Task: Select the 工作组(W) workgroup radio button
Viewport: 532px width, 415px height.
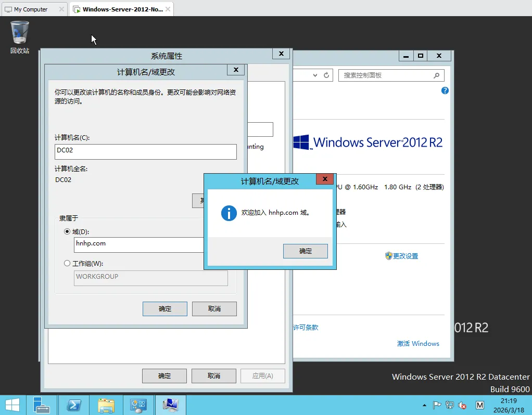Action: point(67,263)
